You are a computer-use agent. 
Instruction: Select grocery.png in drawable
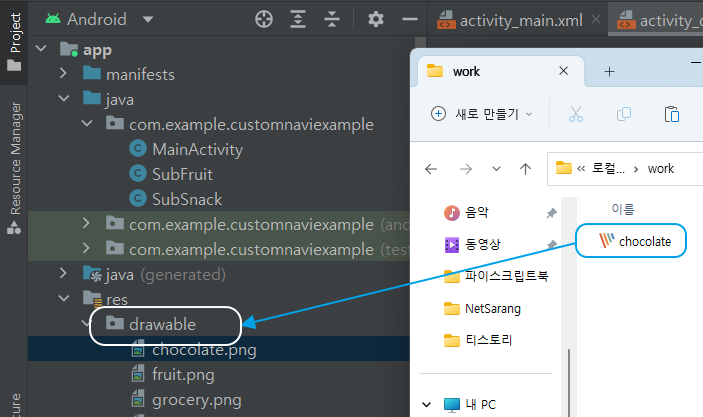click(196, 400)
